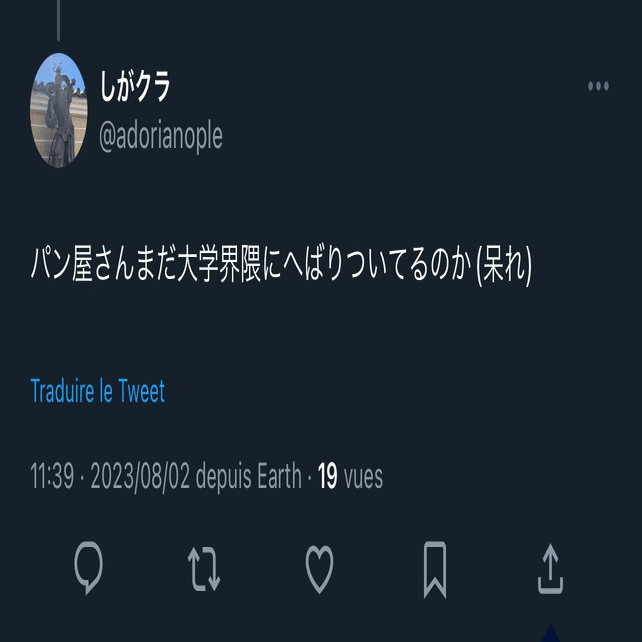Viewport: 642px width, 642px height.
Task: Share the tweet using the upload arrow icon
Action: 550,569
